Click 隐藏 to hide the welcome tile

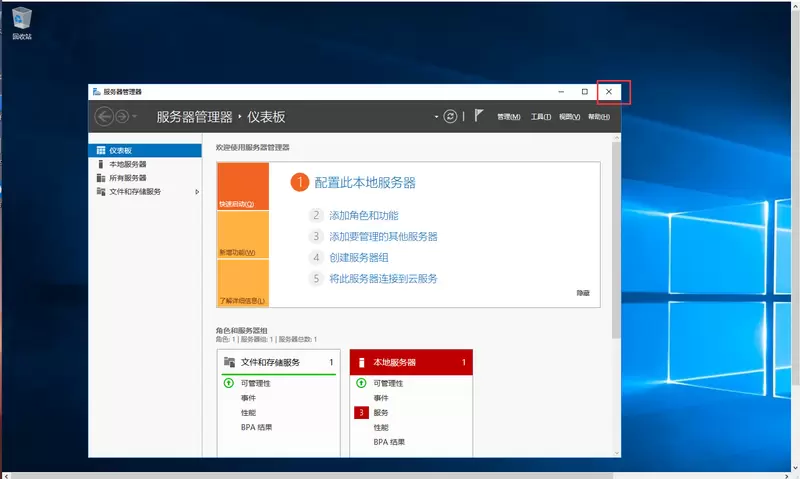coord(583,293)
